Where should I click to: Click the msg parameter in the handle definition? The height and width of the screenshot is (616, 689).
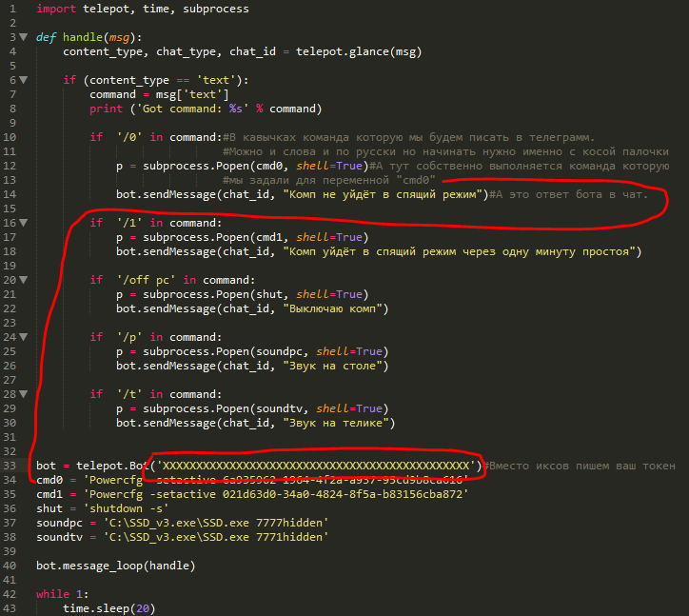click(119, 37)
